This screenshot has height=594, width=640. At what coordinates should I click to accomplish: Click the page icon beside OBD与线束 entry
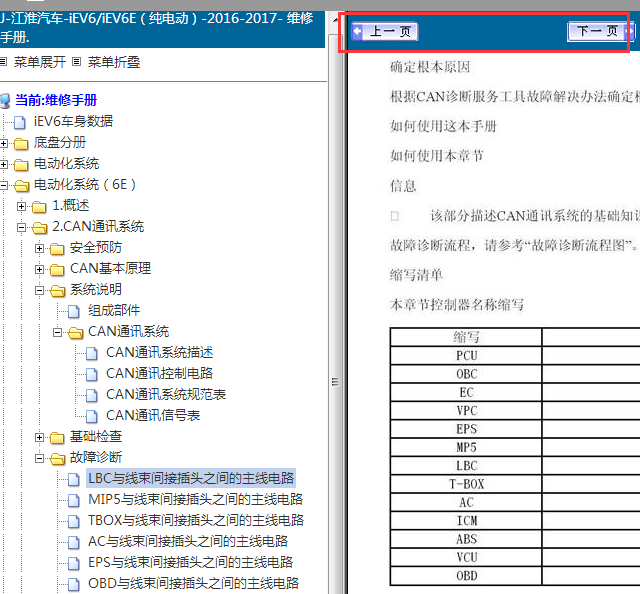(73, 585)
